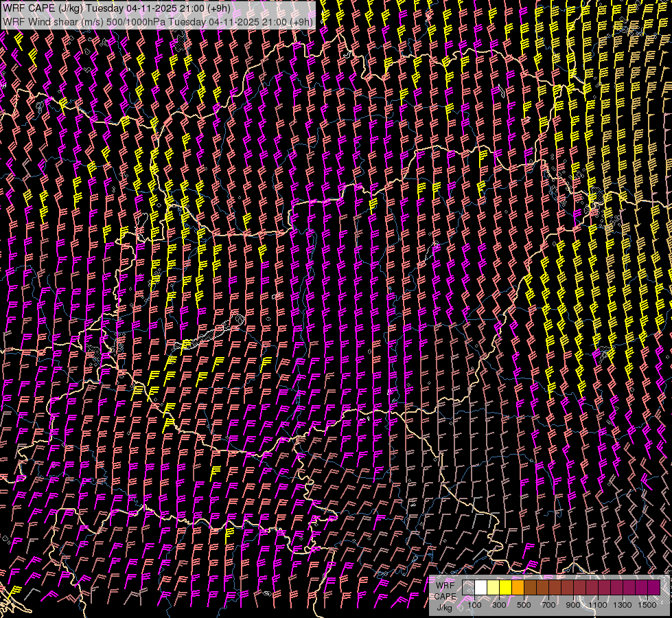The width and height of the screenshot is (672, 618).
Task: Click the 300 legend tick label
Action: click(499, 605)
